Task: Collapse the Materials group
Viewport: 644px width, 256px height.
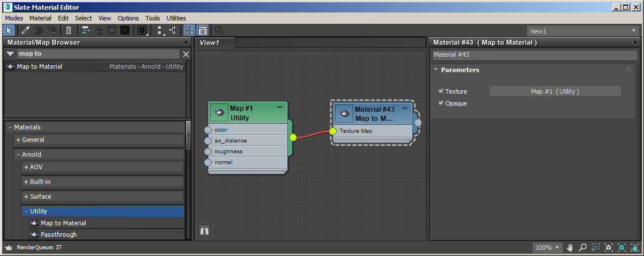Action: [10, 127]
